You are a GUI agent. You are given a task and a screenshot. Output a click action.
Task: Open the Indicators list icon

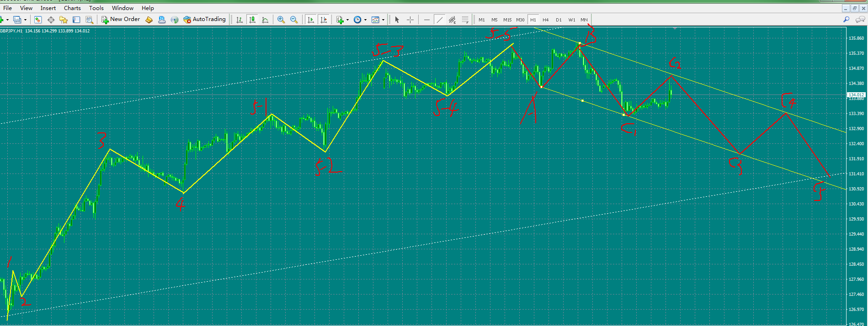pos(340,20)
